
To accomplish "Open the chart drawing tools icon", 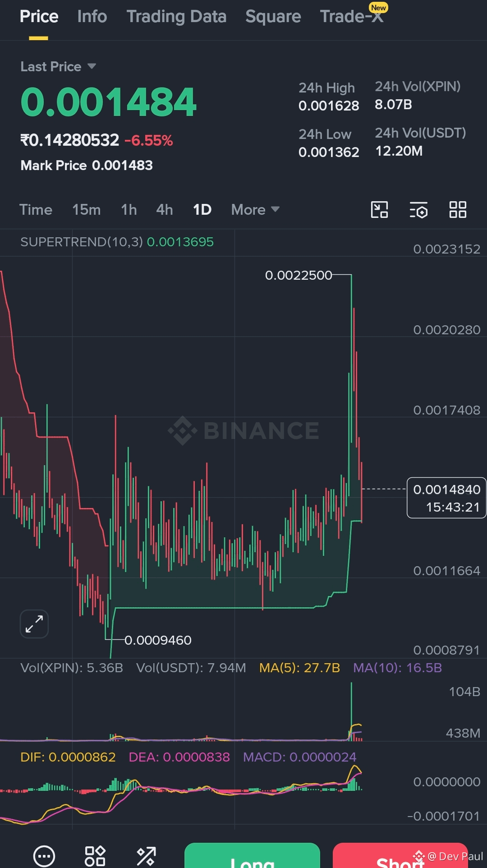I will pos(379,210).
